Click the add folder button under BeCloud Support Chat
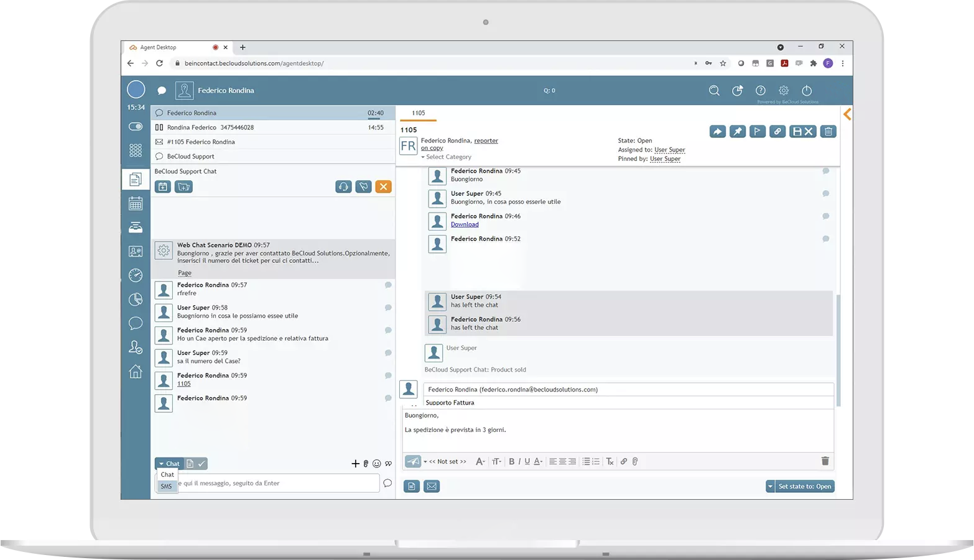 (183, 186)
